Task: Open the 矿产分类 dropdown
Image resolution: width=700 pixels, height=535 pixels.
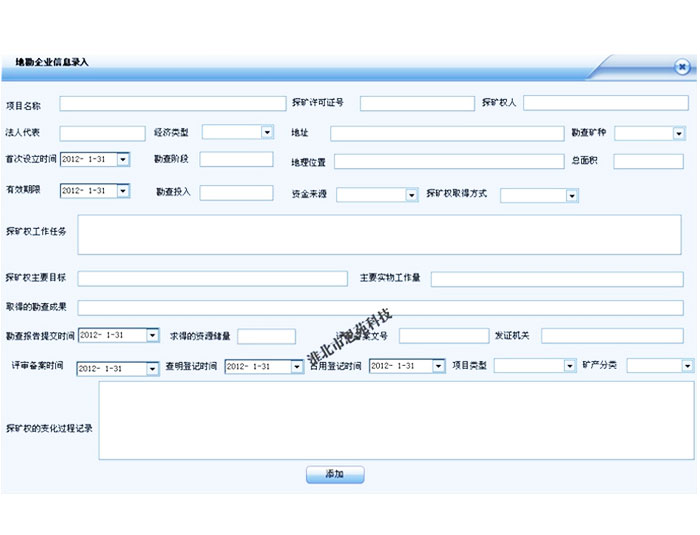Action: click(688, 367)
